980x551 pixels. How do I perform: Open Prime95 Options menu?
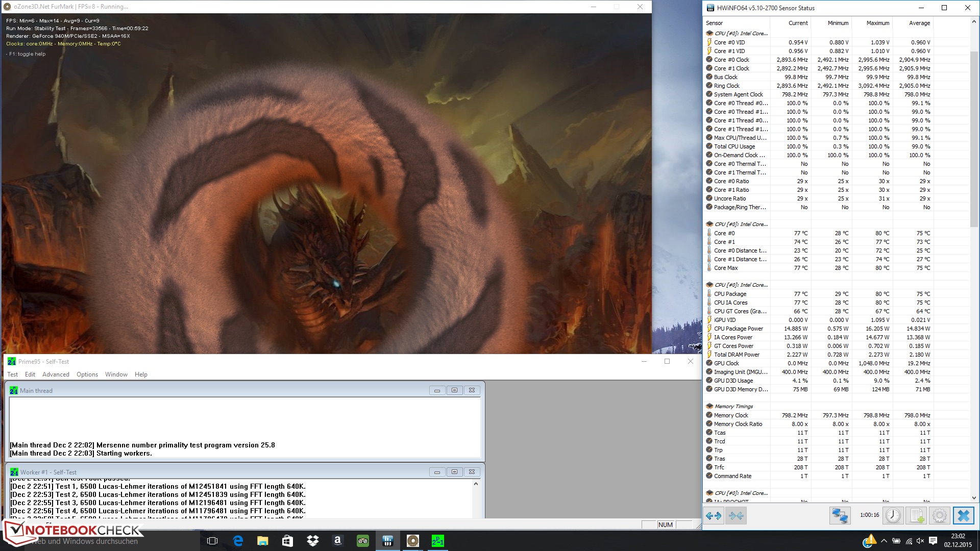[x=87, y=374]
